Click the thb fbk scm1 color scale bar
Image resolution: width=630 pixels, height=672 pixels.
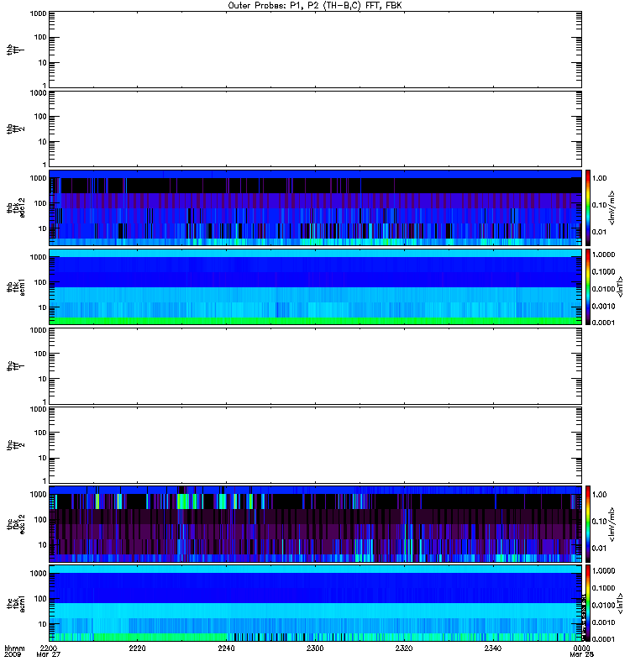(587, 286)
